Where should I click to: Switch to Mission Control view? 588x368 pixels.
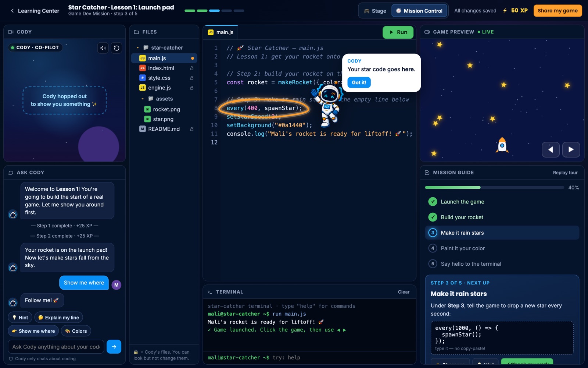[x=419, y=11]
